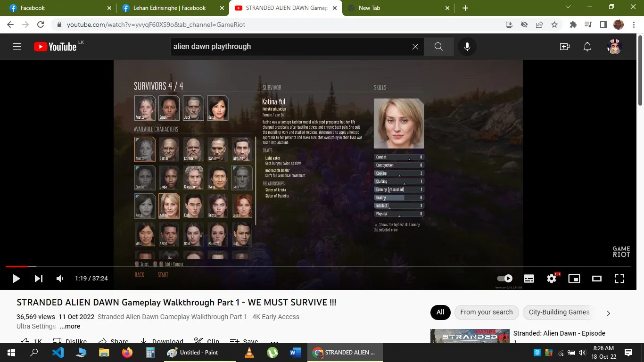Toggle subtitles/closed captions
The height and width of the screenshot is (362, 644).
529,279
